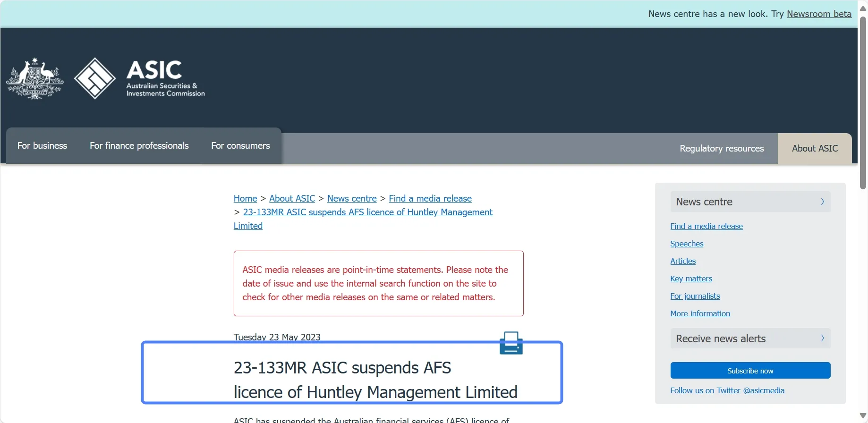Open the Key matters sidebar link

[691, 279]
